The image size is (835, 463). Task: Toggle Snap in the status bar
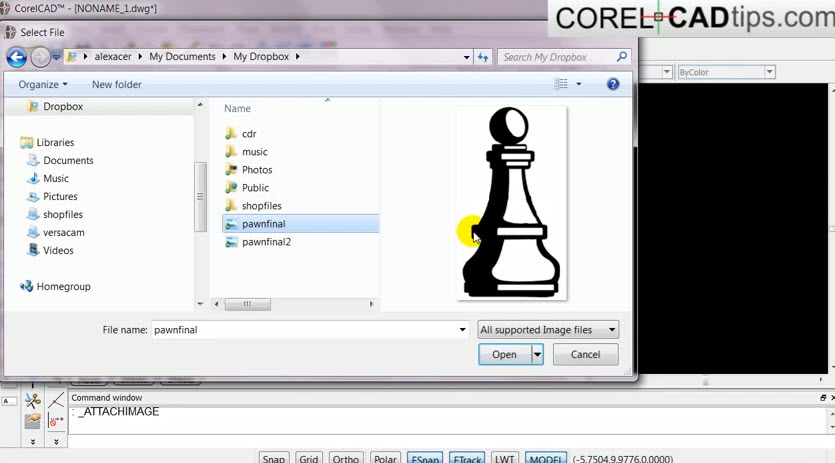(274, 458)
